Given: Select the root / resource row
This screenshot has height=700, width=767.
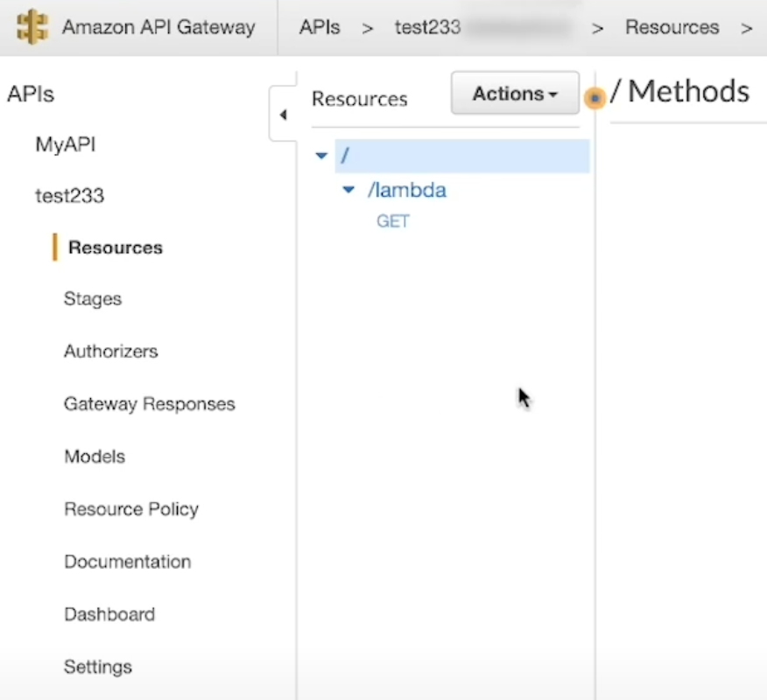Looking at the screenshot, I should [462, 156].
